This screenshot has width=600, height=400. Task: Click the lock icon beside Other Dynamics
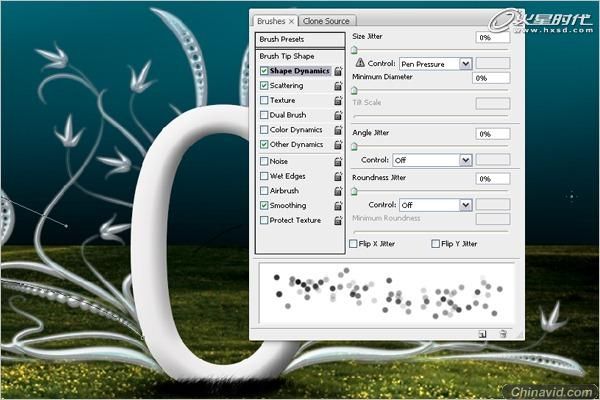pos(338,144)
